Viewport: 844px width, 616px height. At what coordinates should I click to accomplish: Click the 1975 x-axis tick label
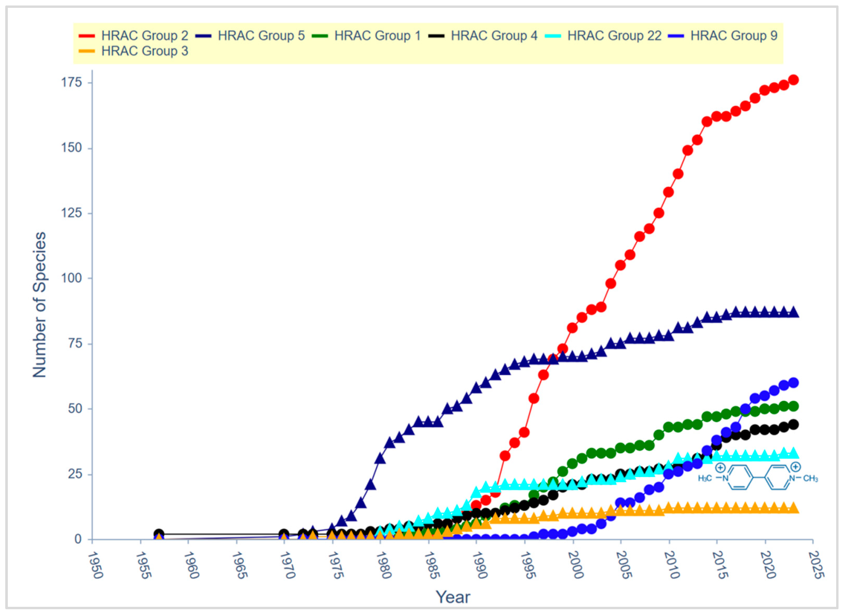[x=336, y=565]
